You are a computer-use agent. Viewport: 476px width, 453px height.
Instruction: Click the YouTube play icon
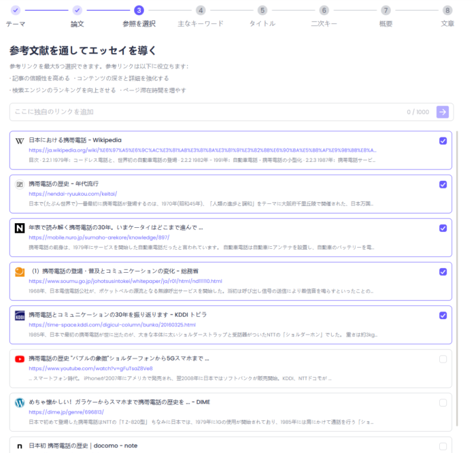[20, 359]
